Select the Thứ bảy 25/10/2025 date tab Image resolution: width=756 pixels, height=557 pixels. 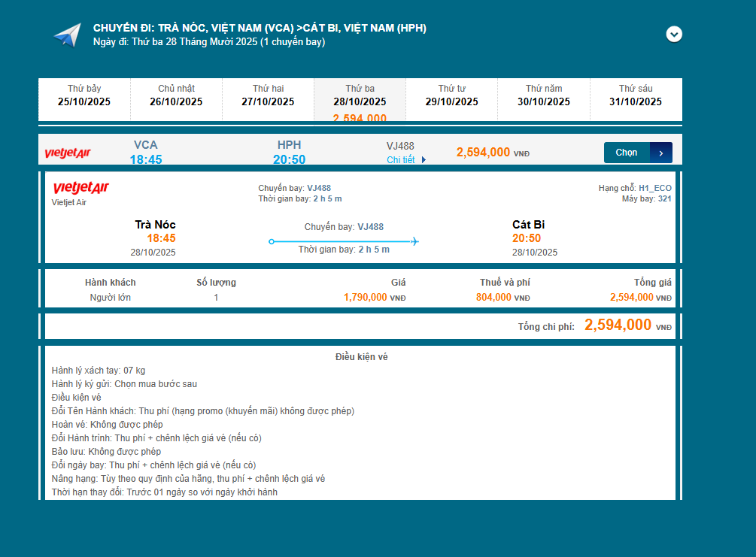pyautogui.click(x=84, y=95)
